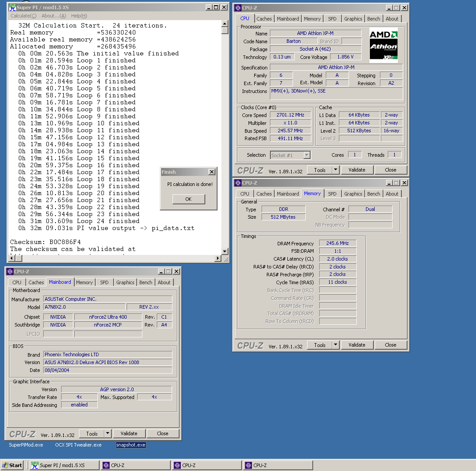Click the Core Speed value 2701.12 MHz
This screenshot has height=471, width=476.
[x=290, y=115]
